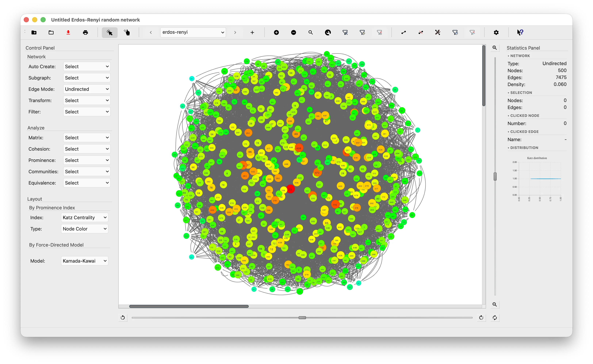593x364 pixels.
Task: Open a network file with folder icon
Action: tap(51, 32)
